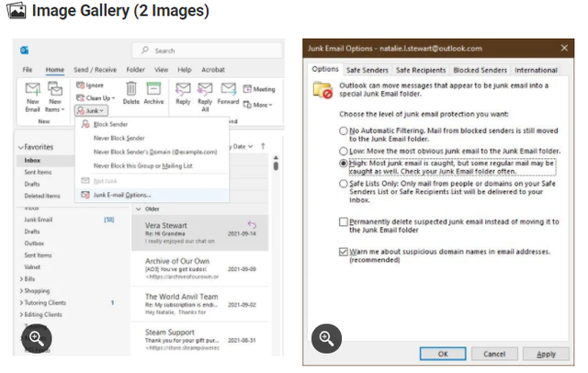Open the Junk dropdown in ribbon
The image size is (588, 373).
tap(92, 110)
